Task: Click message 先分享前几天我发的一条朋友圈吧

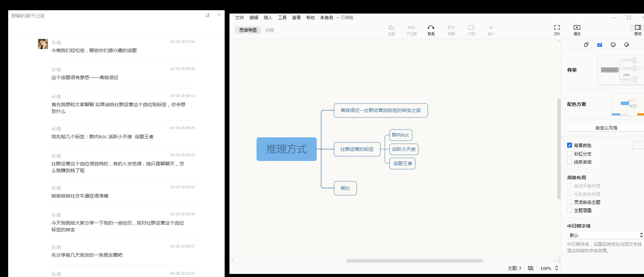Action: [x=87, y=255]
